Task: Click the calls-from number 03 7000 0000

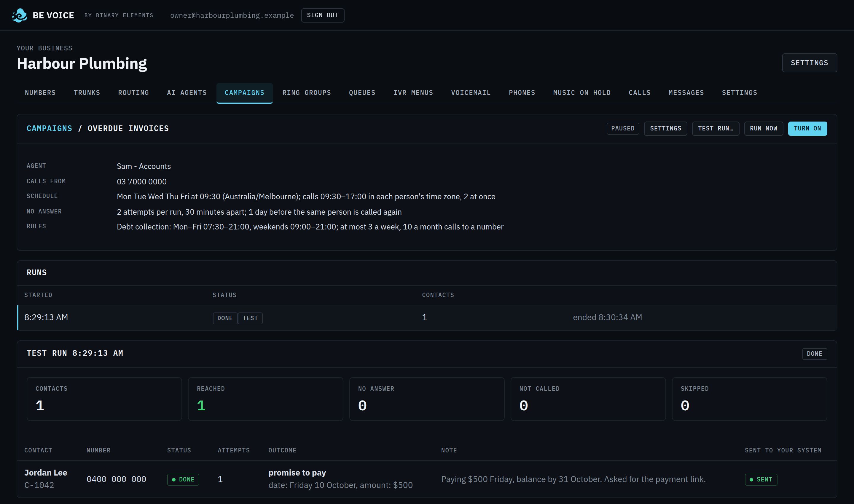Action: 142,182
